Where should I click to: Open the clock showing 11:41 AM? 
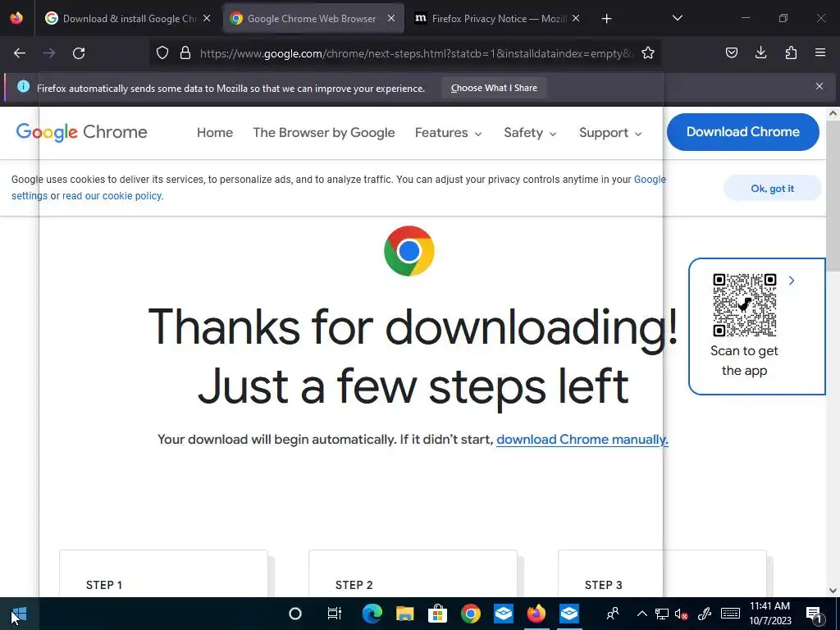(x=769, y=614)
